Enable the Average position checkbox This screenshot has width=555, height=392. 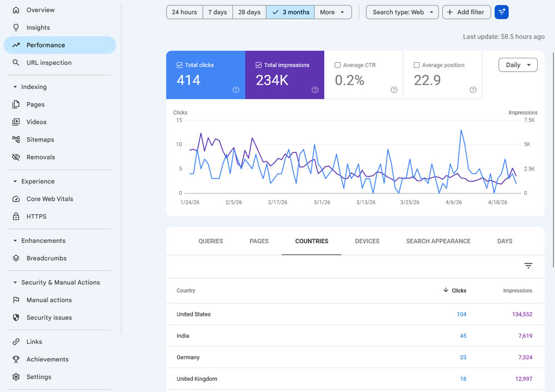coord(416,64)
